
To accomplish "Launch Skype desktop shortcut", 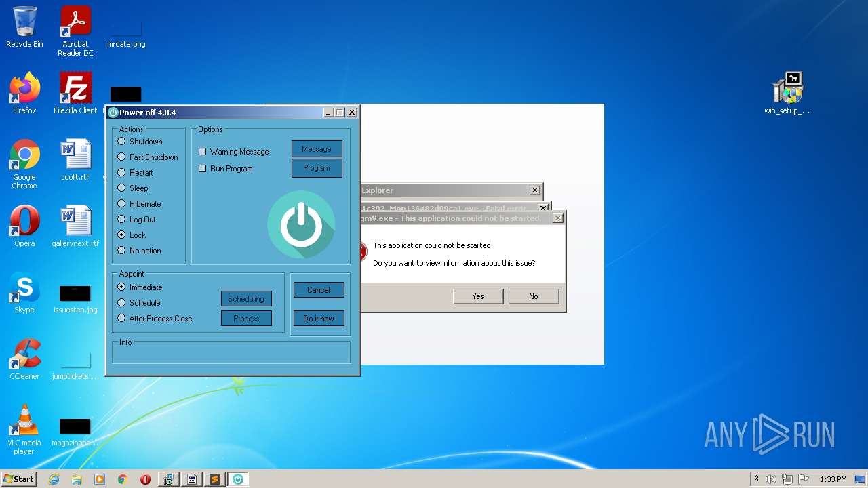I will click(24, 293).
